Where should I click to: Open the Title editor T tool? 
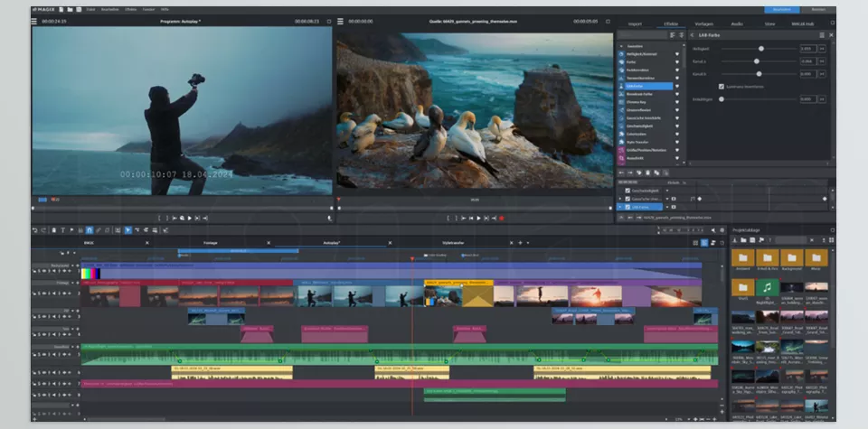click(62, 230)
